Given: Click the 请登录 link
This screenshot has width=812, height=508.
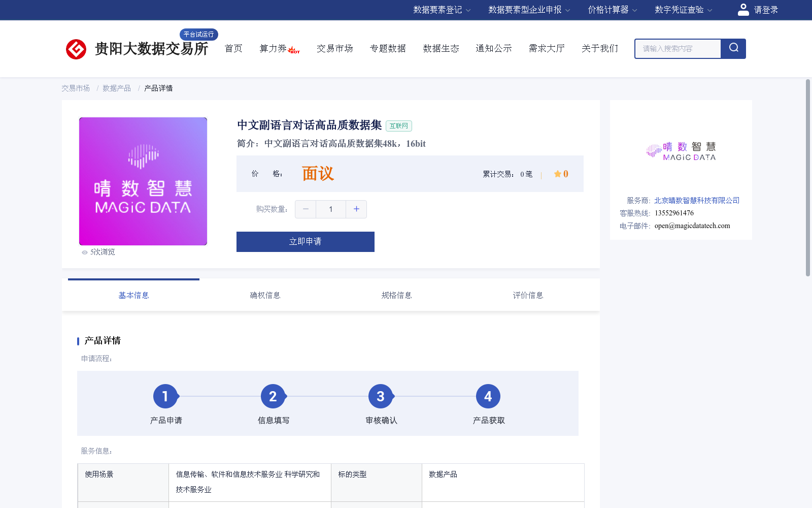Looking at the screenshot, I should [766, 10].
